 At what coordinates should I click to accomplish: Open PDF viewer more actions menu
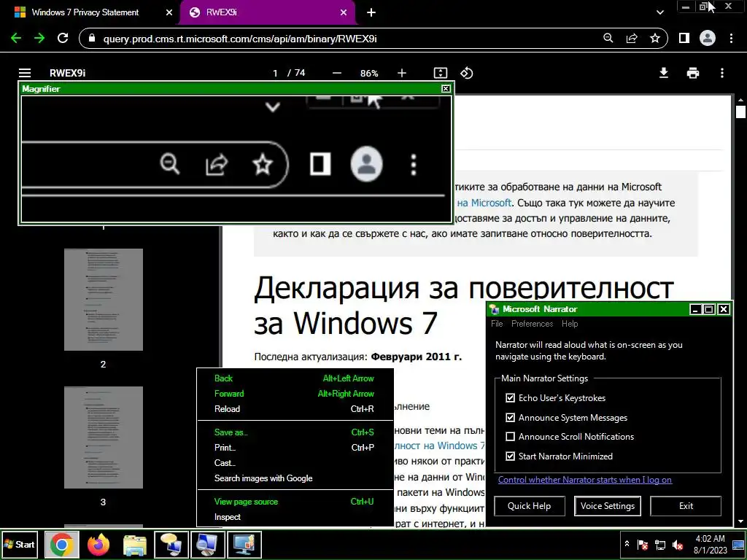pyautogui.click(x=722, y=73)
